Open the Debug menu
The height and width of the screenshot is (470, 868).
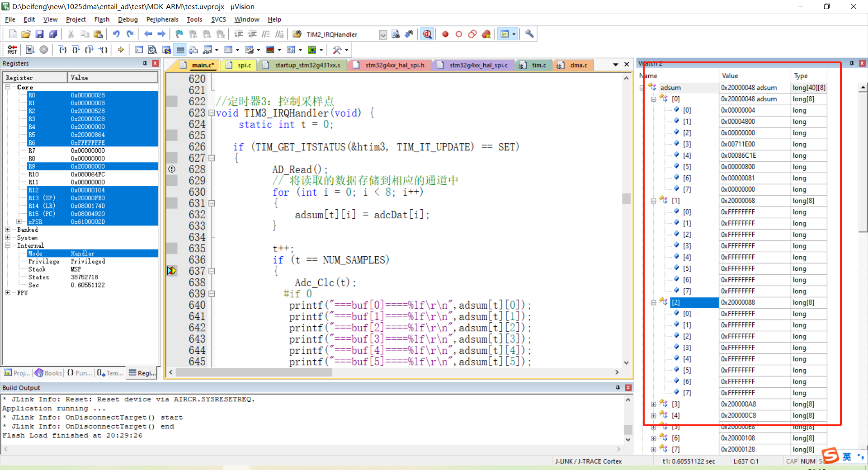(127, 19)
